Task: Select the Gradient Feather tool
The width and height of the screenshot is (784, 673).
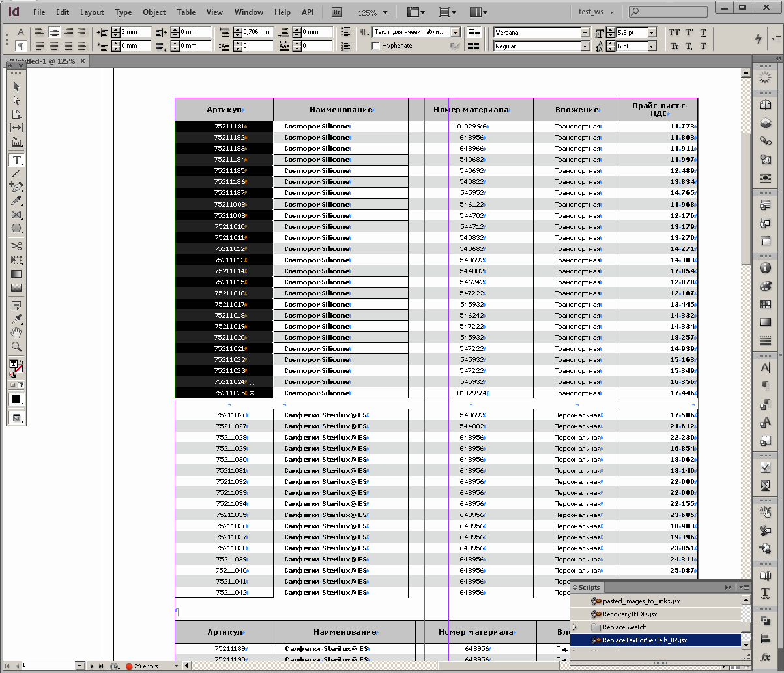Action: point(16,287)
